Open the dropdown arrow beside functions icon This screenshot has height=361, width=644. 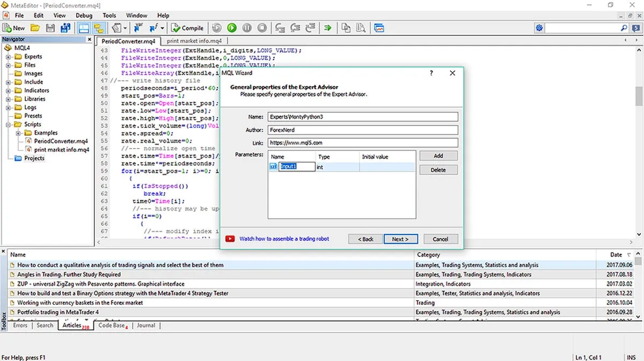coord(163,28)
